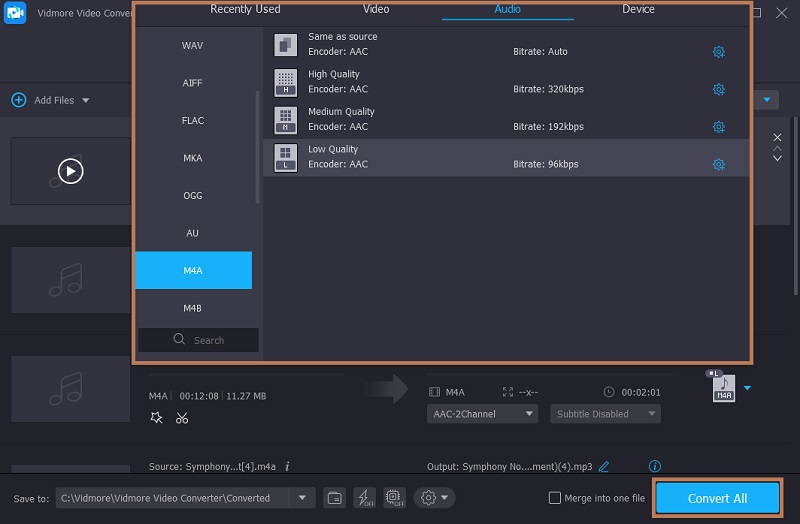This screenshot has height=524, width=800.
Task: Switch to the Video tab
Action: tap(376, 10)
